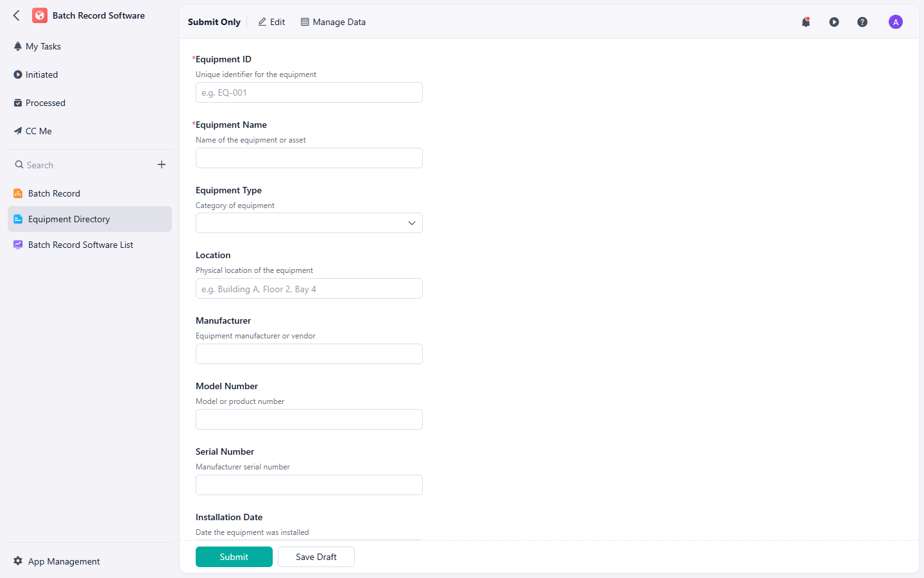The height and width of the screenshot is (578, 924).
Task: Click the App Management gear icon
Action: click(18, 561)
